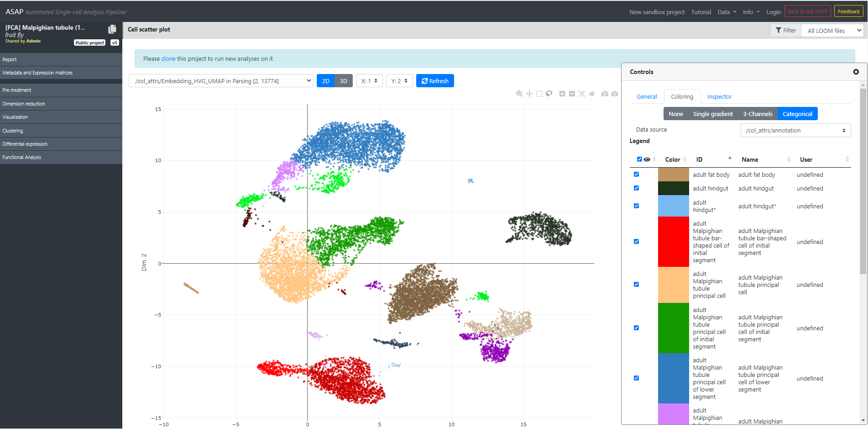
Task: Click the clone link in the notice banner
Action: 168,58
